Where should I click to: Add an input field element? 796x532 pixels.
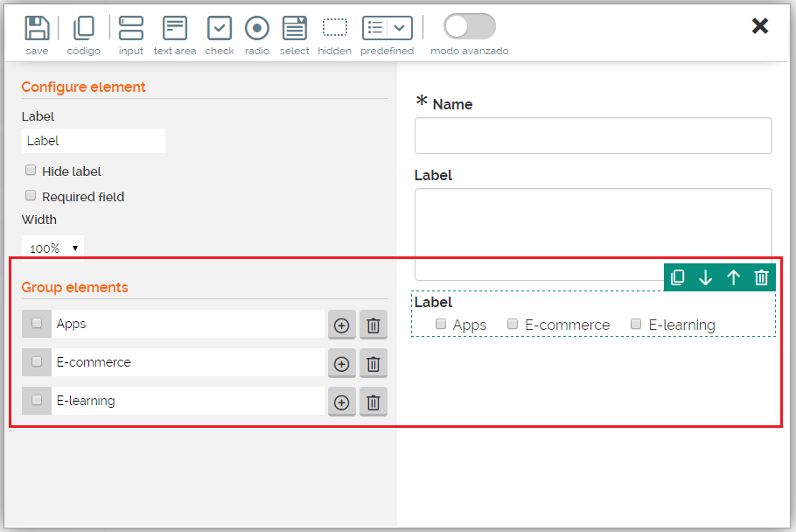coord(131,29)
